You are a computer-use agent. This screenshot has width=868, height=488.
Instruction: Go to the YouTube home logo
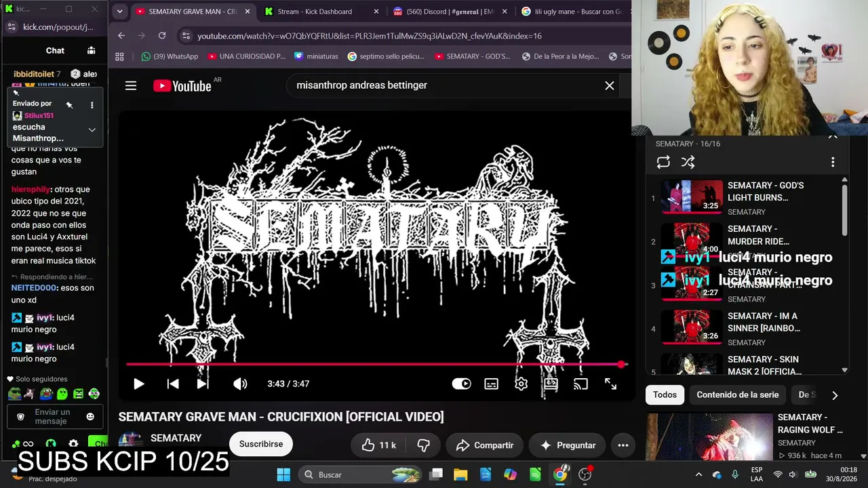182,85
